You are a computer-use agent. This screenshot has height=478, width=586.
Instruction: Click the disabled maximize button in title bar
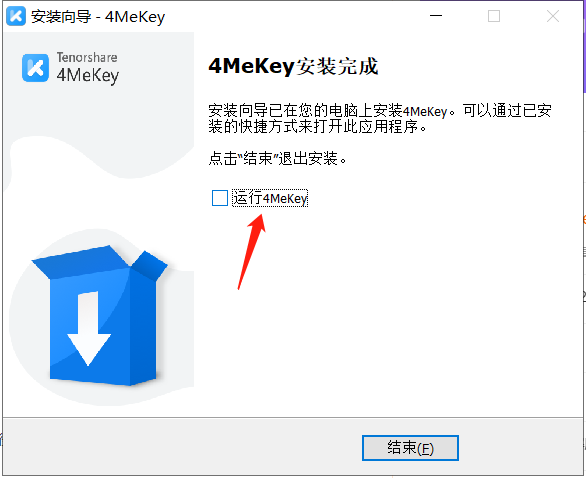[494, 16]
